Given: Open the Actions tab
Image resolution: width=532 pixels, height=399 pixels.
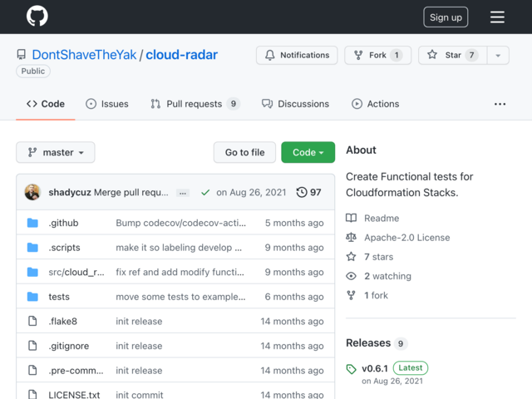Looking at the screenshot, I should (x=375, y=104).
